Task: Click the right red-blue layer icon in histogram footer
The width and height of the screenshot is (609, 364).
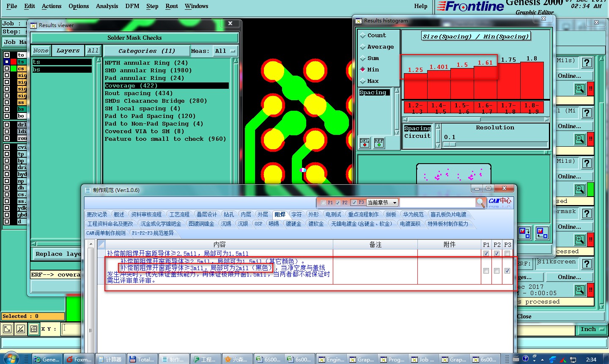Action: 542,233
